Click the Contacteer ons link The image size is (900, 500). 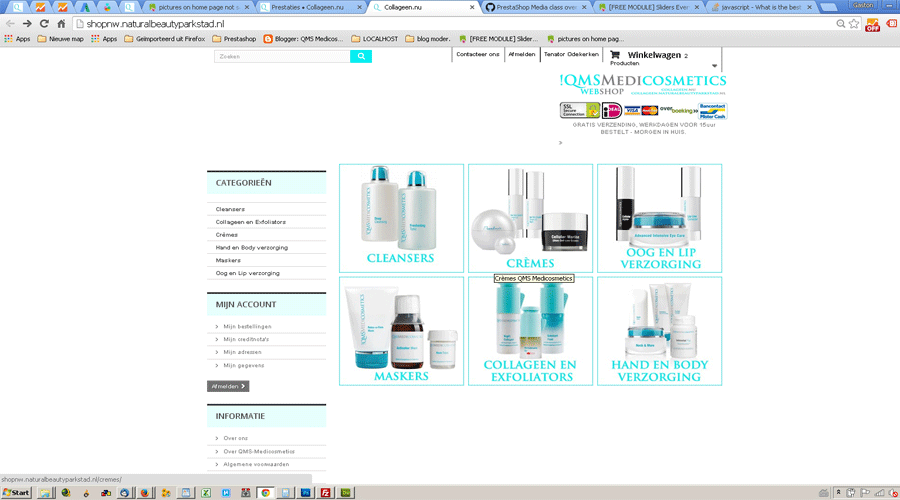(478, 54)
